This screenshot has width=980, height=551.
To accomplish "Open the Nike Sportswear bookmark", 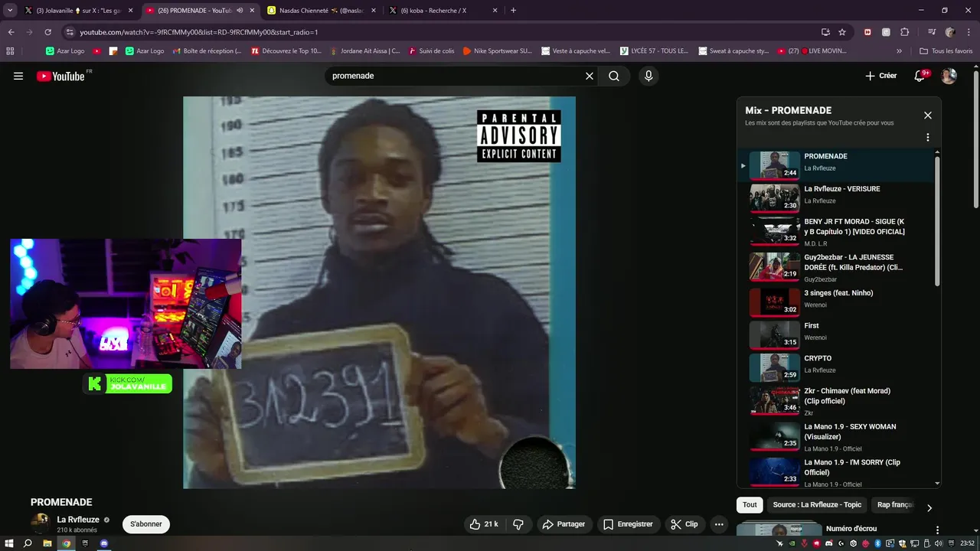I will 498,51.
